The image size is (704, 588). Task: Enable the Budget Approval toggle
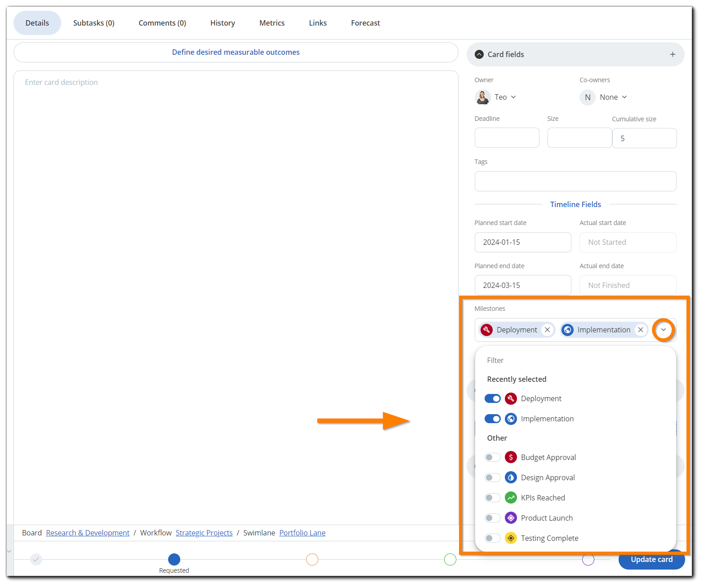[x=493, y=457]
